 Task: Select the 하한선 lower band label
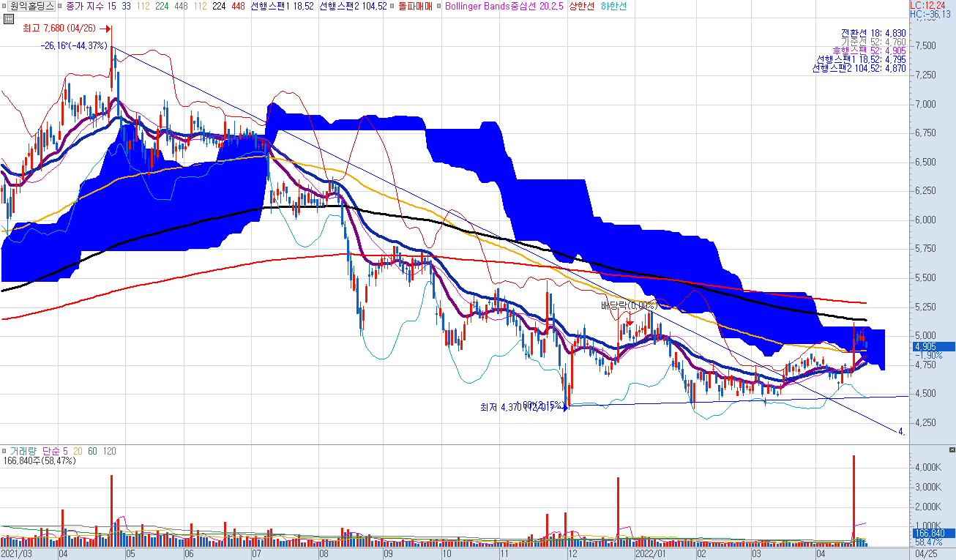[613, 6]
